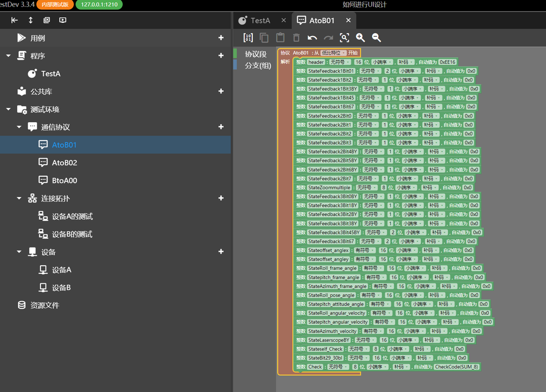Open the 补码 dropdown on the header row
The image size is (546, 392).
pos(405,62)
